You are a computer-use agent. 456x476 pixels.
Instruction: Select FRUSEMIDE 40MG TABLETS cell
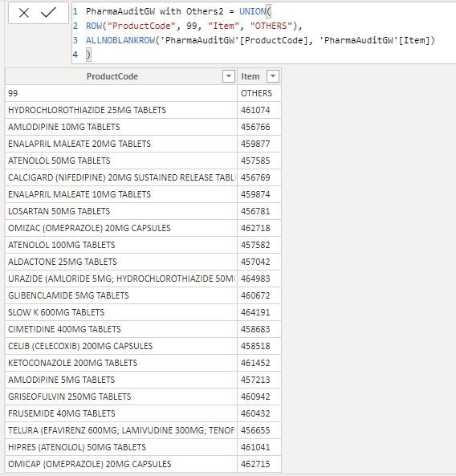[x=121, y=413]
